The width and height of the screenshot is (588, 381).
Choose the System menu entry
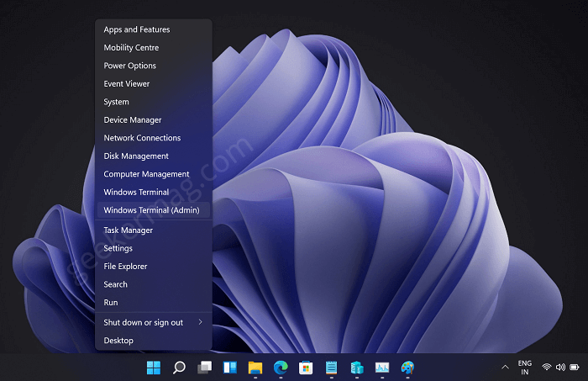click(154, 102)
